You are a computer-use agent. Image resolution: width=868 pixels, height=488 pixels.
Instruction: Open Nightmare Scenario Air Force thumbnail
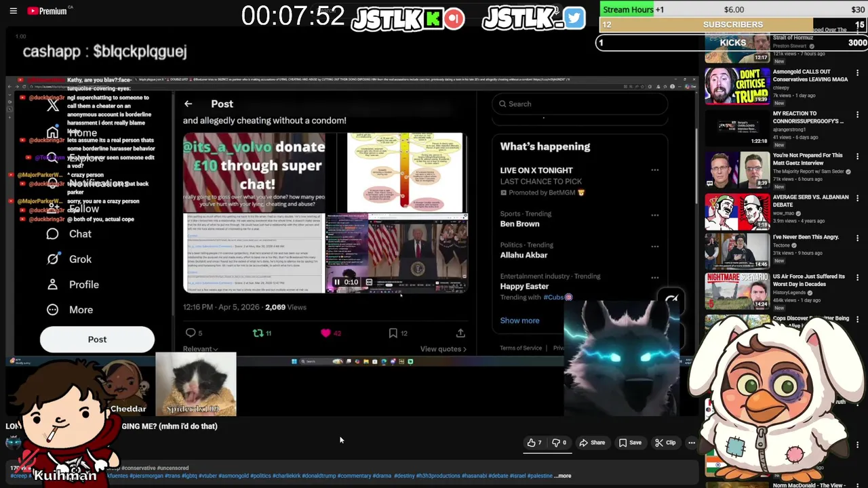point(736,291)
